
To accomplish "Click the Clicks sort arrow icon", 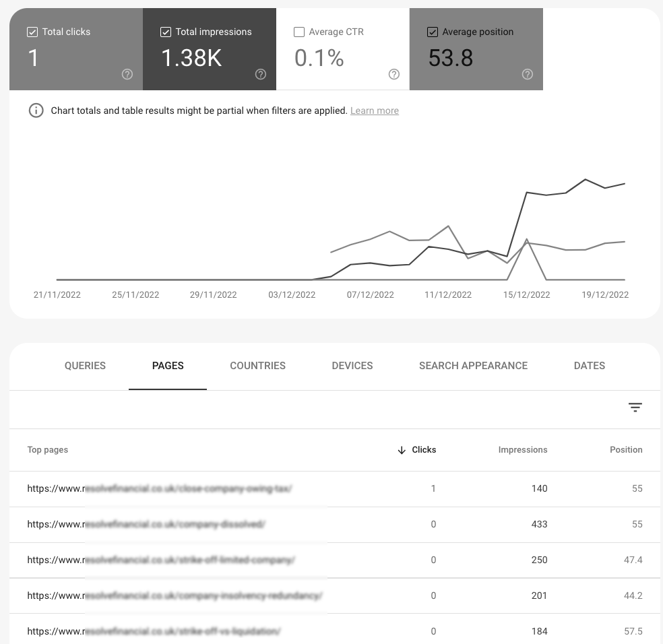I will click(x=402, y=450).
